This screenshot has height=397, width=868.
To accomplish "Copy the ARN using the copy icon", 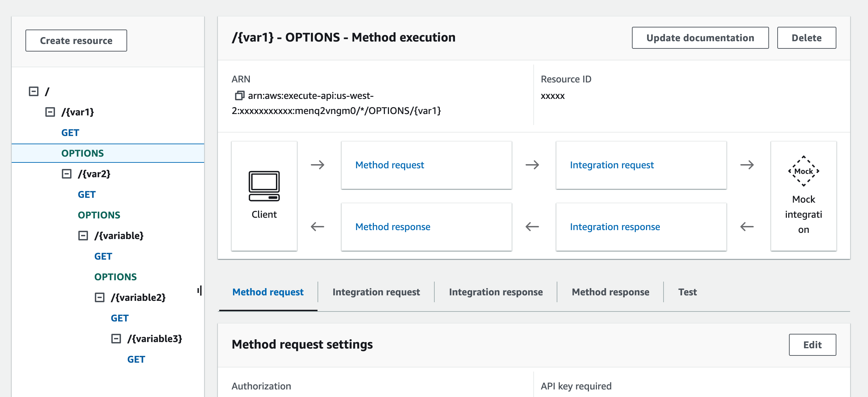I will pyautogui.click(x=238, y=95).
